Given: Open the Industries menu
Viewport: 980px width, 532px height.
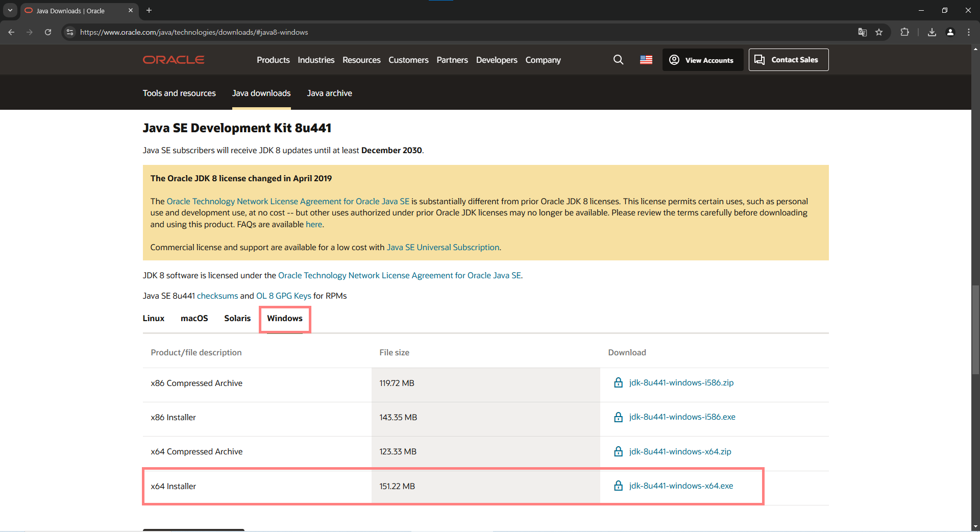Looking at the screenshot, I should coord(316,60).
